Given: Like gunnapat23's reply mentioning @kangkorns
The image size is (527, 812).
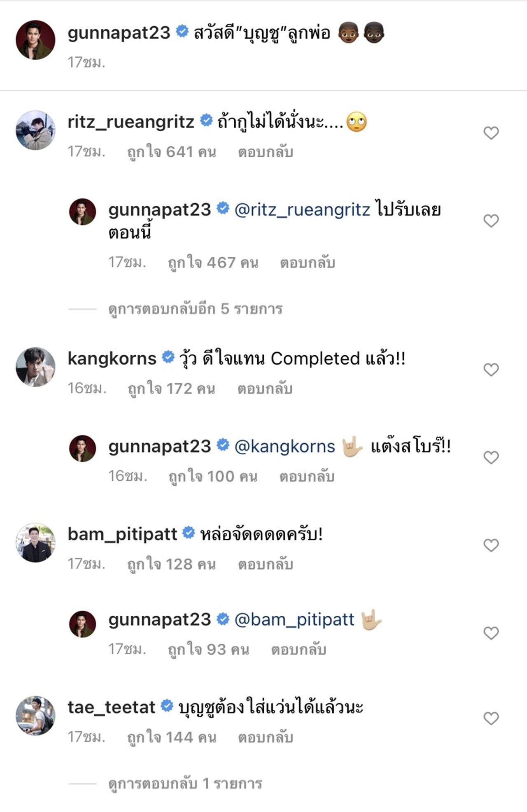Looking at the screenshot, I should pos(491,457).
